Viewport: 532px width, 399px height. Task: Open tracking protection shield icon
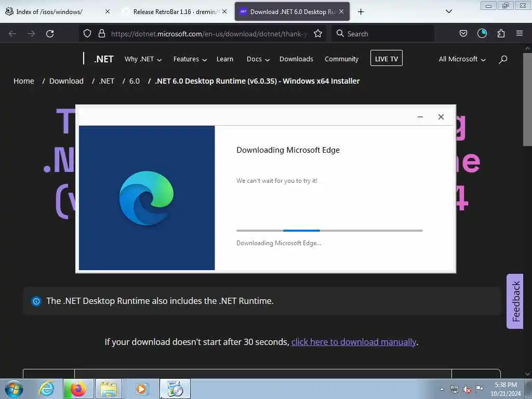87,34
